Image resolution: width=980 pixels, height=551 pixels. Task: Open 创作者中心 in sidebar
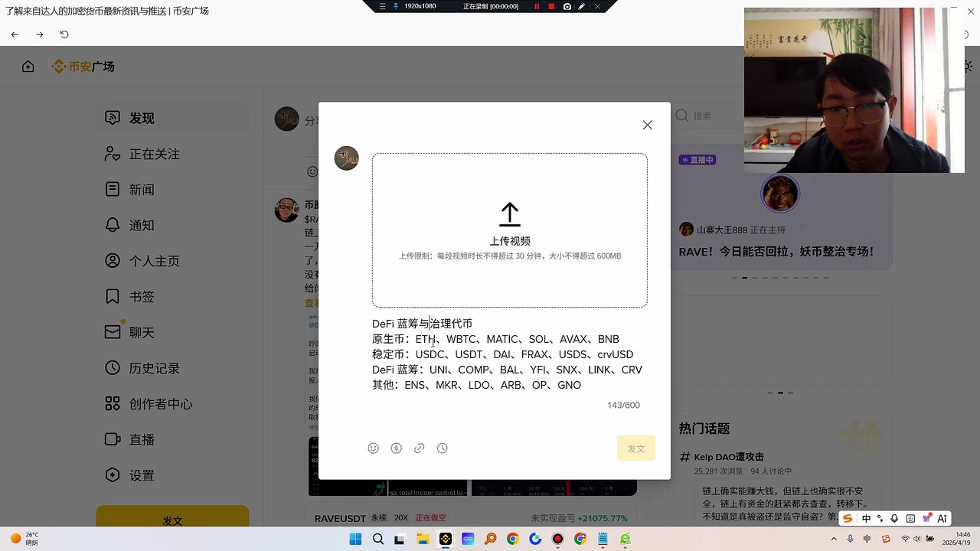pyautogui.click(x=172, y=404)
